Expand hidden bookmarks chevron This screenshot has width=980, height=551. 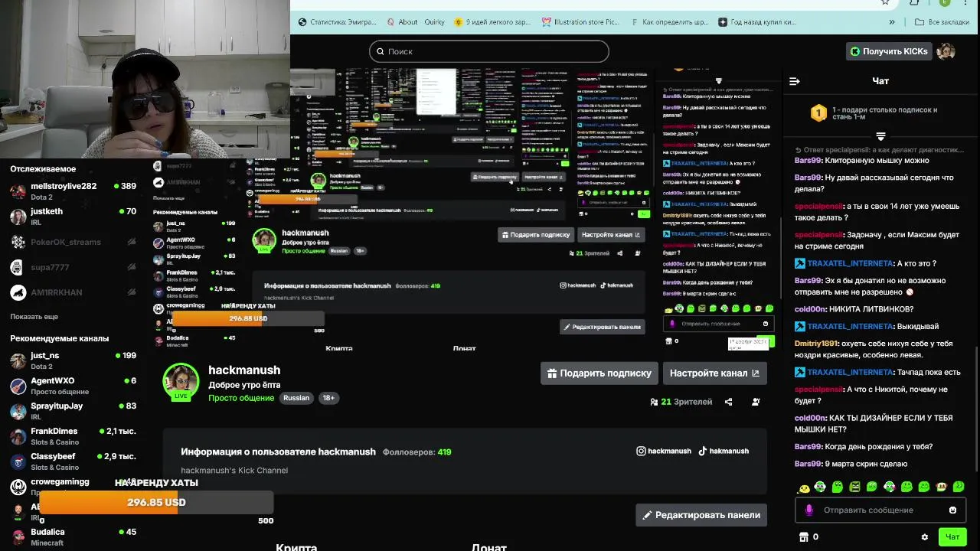[891, 22]
